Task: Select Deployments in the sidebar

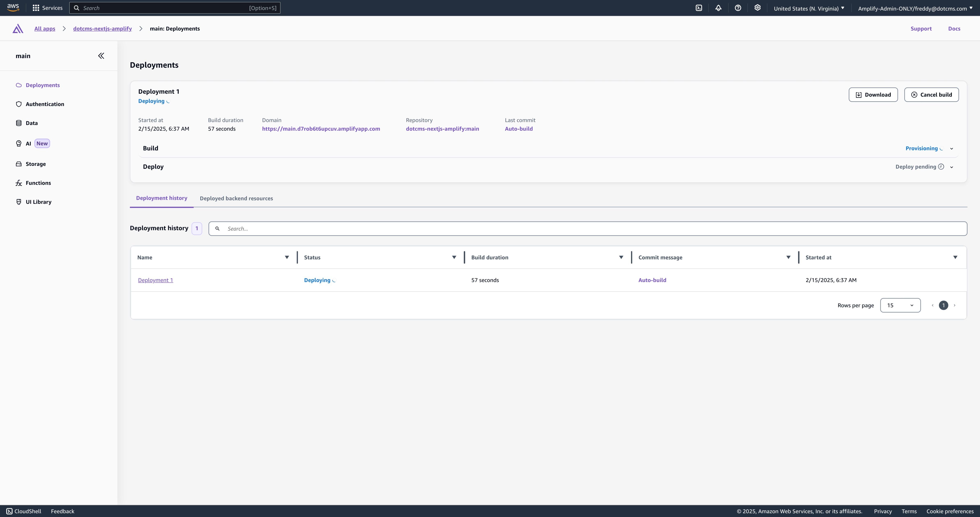Action: 42,85
